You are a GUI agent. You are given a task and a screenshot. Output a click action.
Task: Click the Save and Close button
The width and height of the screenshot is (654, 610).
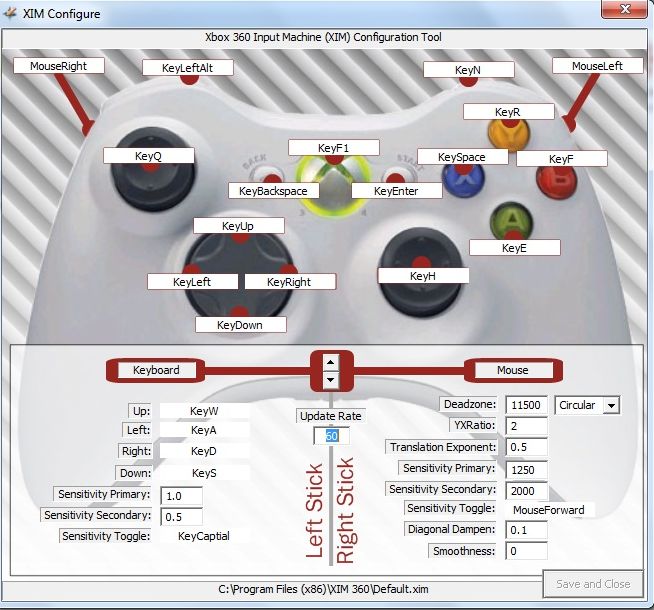[593, 584]
